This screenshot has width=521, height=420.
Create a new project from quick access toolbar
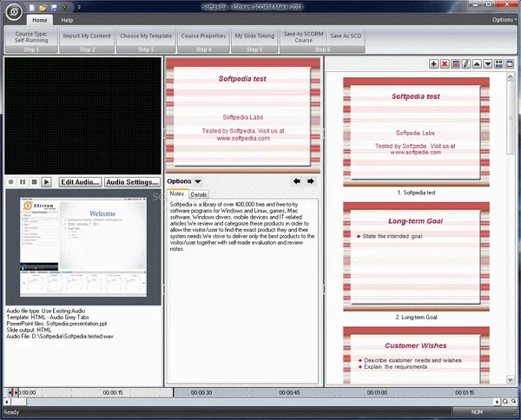(32, 7)
